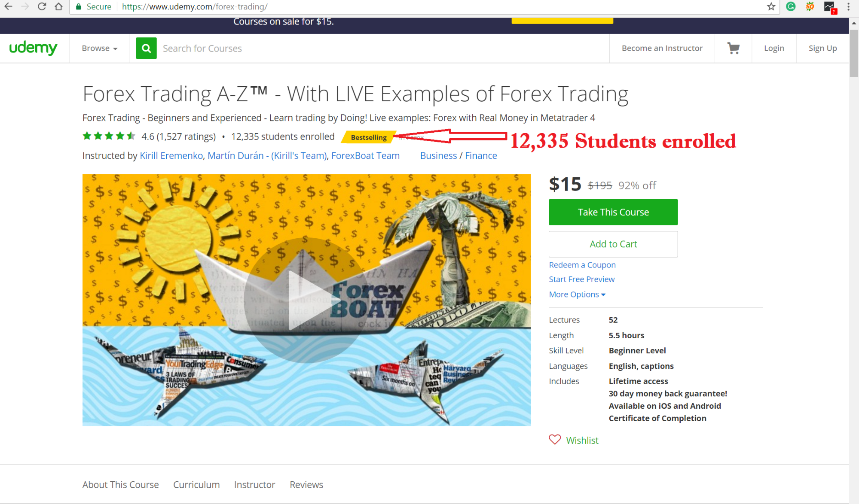
Task: Open the shopping cart icon
Action: [x=733, y=48]
